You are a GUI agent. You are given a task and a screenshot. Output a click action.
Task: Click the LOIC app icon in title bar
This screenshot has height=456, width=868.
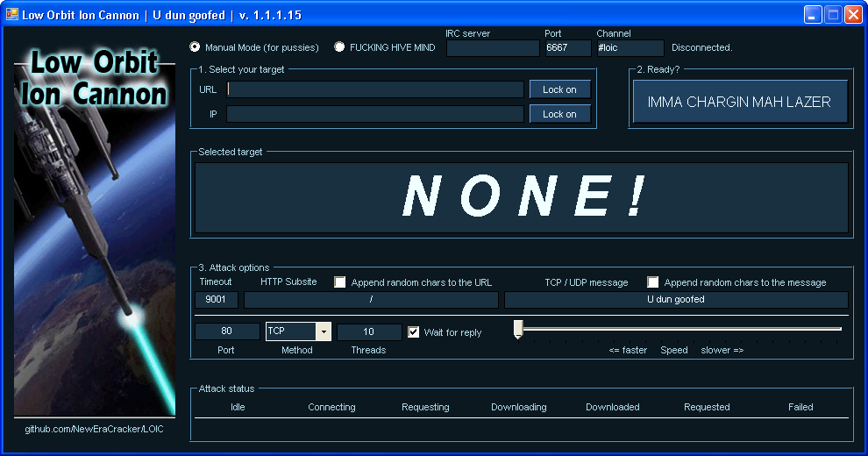pyautogui.click(x=11, y=14)
